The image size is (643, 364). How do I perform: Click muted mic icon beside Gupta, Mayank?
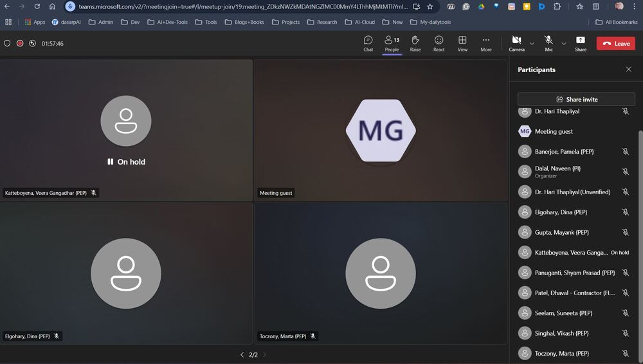click(626, 232)
